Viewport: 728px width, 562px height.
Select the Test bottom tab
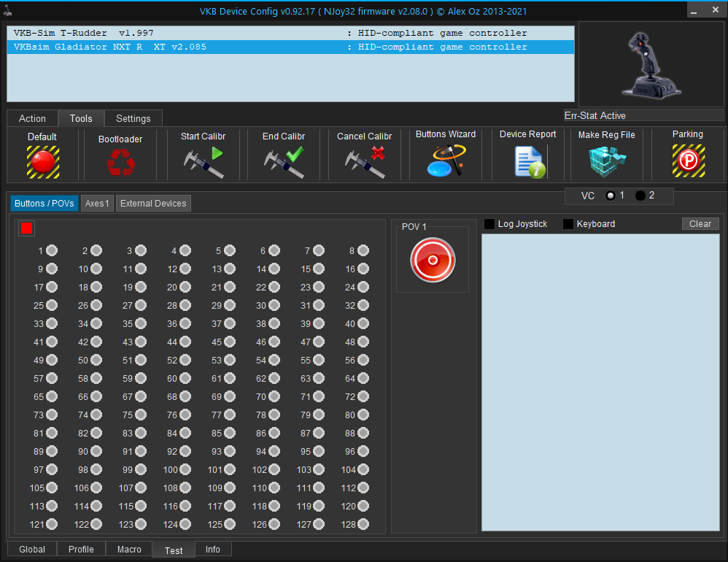(174, 550)
